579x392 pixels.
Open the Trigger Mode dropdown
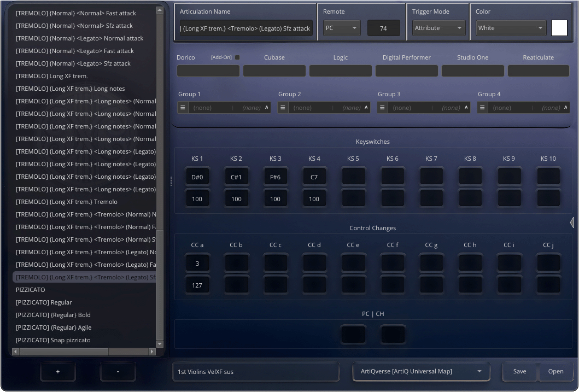click(438, 27)
